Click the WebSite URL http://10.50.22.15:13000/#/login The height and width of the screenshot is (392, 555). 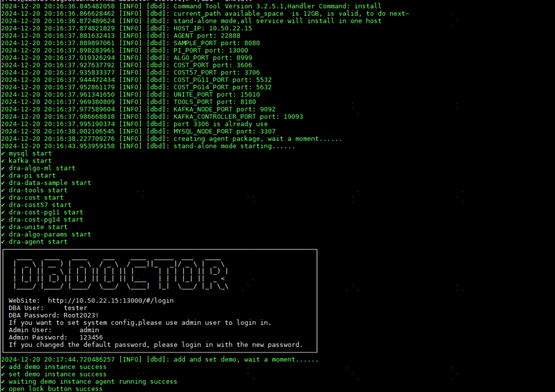click(x=110, y=301)
